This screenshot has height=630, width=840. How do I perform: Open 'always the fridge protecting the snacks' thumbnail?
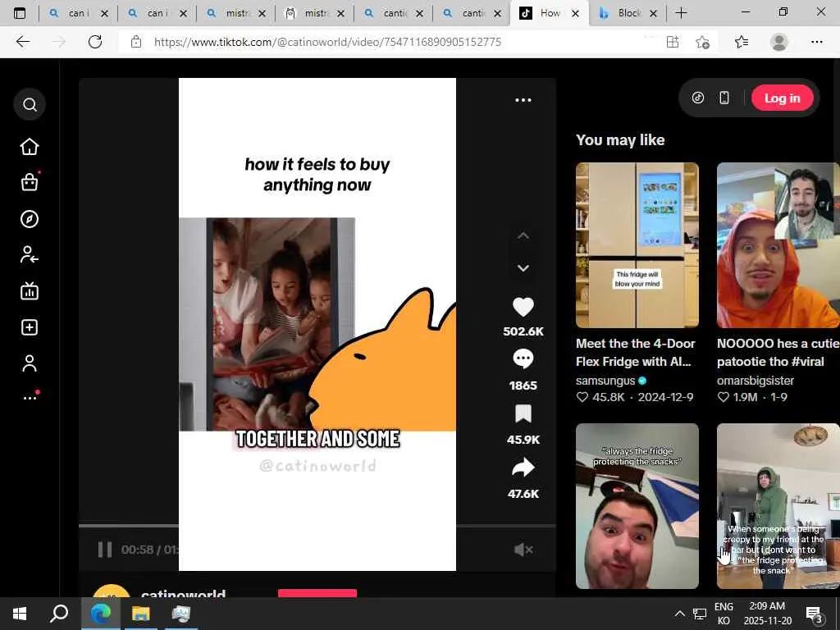pos(637,505)
